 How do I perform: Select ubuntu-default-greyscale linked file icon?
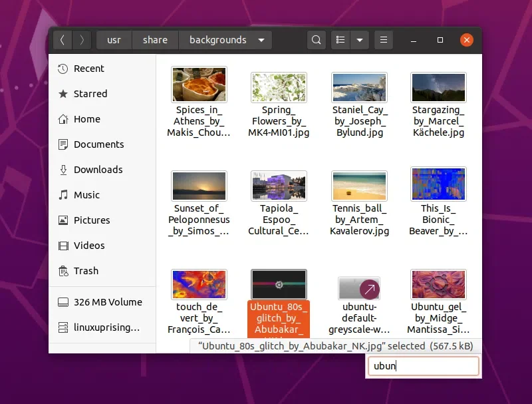coord(359,289)
